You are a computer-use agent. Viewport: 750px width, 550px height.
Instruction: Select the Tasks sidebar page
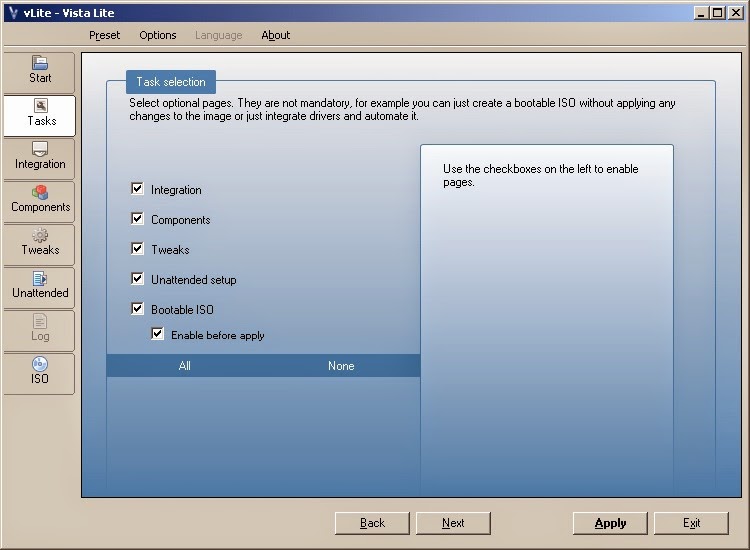(39, 115)
